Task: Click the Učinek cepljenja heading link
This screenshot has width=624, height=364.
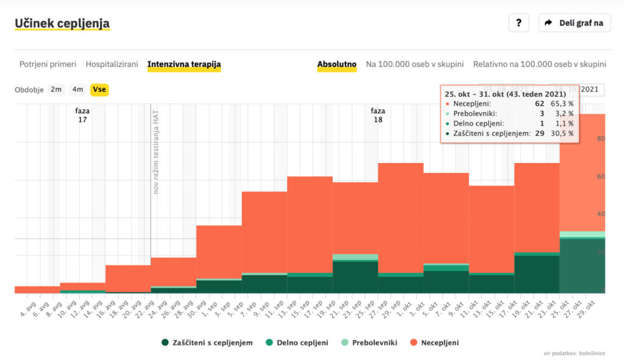Action: 62,24
